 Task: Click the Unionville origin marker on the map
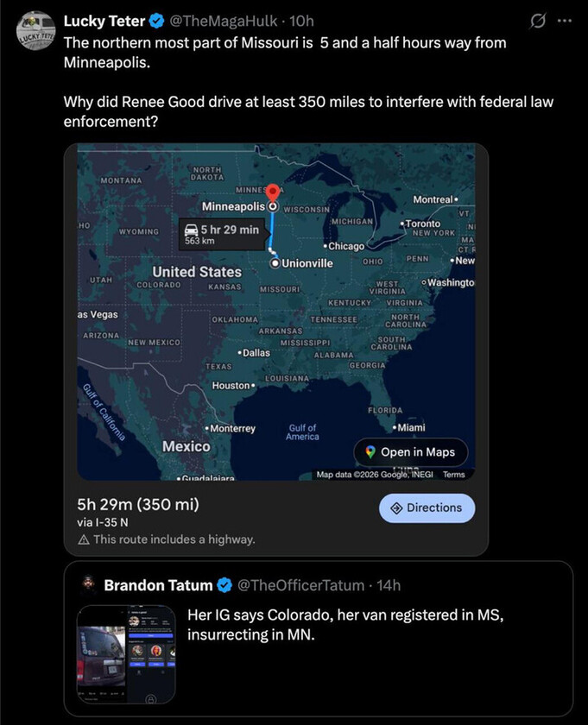(x=275, y=262)
